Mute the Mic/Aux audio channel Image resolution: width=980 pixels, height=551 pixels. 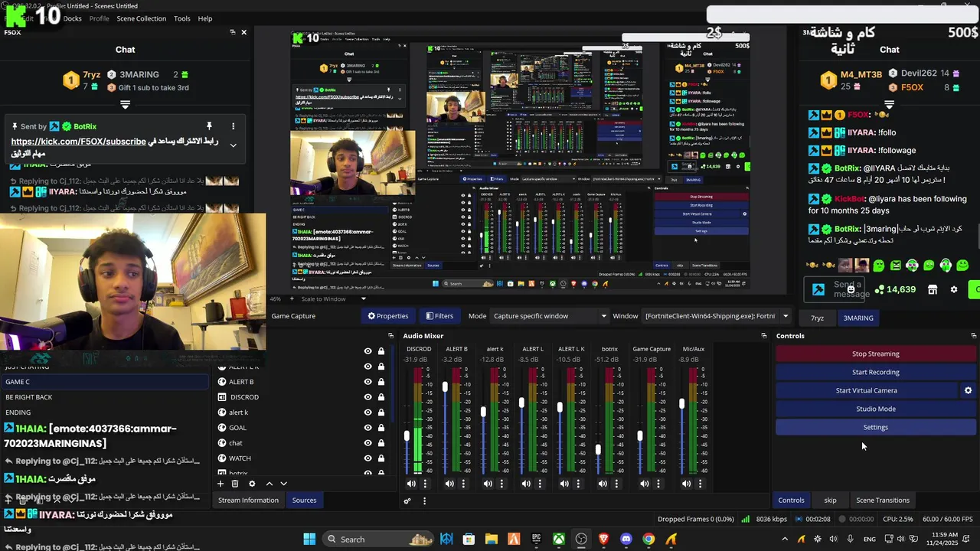coord(686,484)
